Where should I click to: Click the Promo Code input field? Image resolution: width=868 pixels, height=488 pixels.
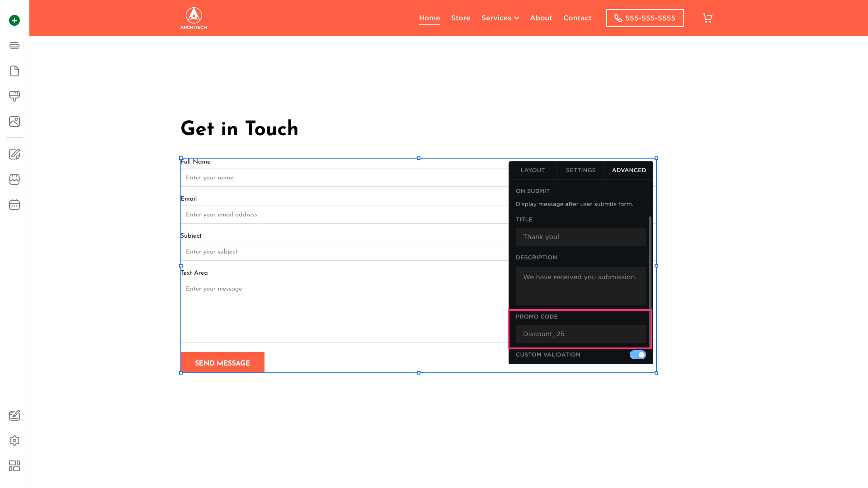pyautogui.click(x=580, y=334)
